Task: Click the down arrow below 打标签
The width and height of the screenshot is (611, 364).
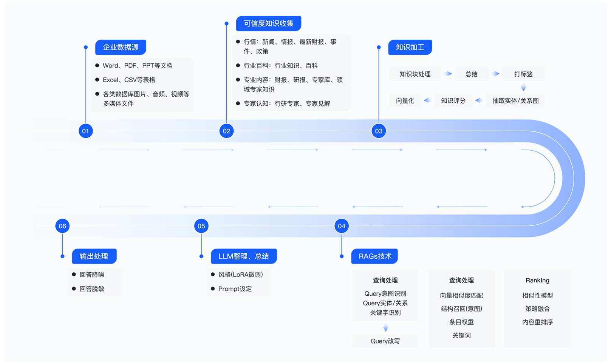Action: tap(523, 88)
